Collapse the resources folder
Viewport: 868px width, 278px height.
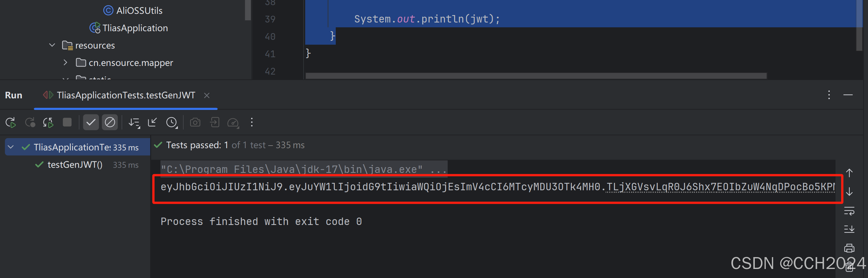click(x=52, y=45)
